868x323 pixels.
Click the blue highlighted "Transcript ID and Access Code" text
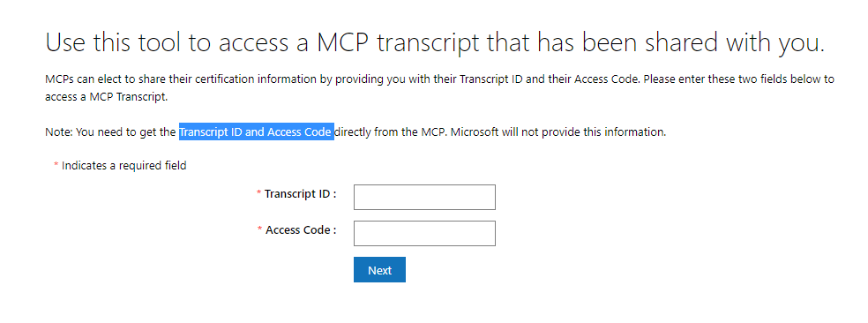pyautogui.click(x=257, y=132)
